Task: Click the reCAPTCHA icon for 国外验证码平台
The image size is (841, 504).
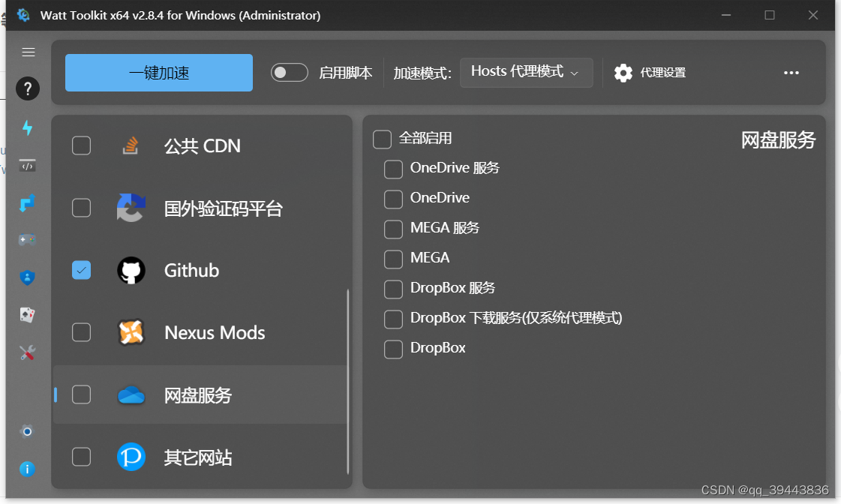Action: coord(131,208)
